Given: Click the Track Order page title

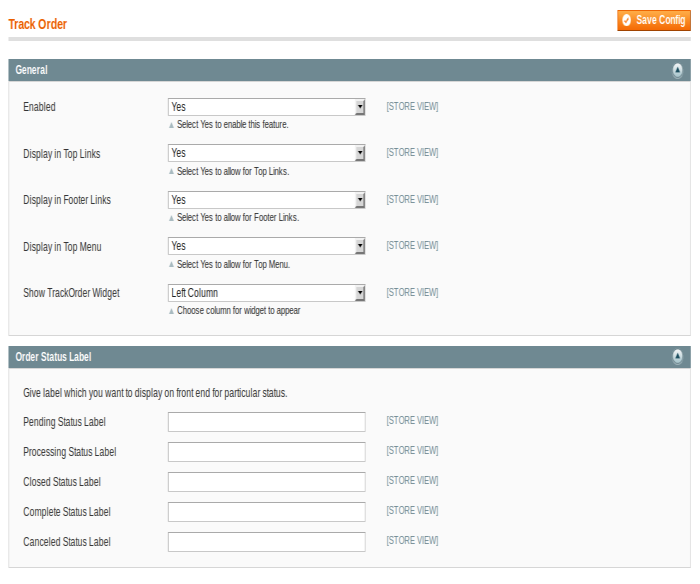Looking at the screenshot, I should (38, 24).
